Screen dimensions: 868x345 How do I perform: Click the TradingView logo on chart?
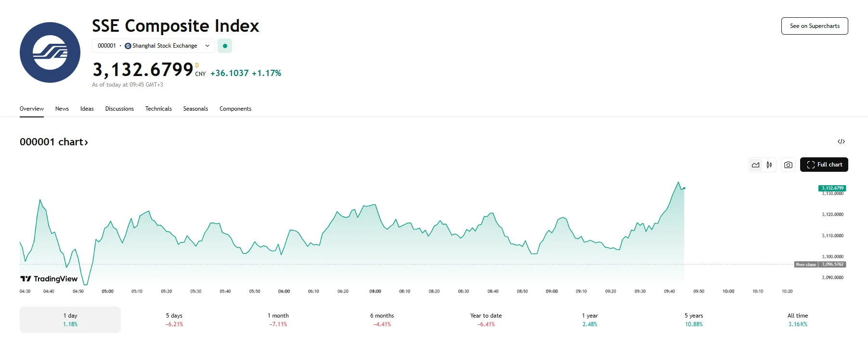point(49,279)
